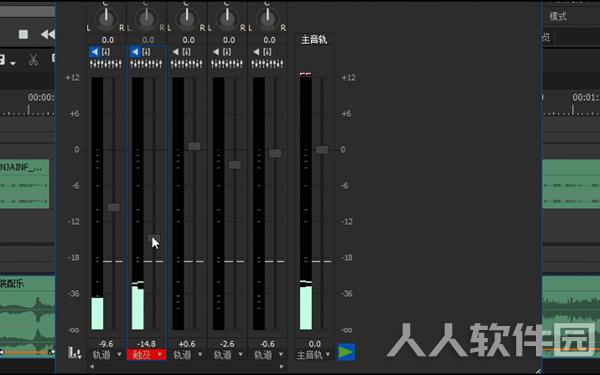The height and width of the screenshot is (375, 600).
Task: Open the mini-sliders effects icon on -2.6 track
Action: click(x=227, y=64)
